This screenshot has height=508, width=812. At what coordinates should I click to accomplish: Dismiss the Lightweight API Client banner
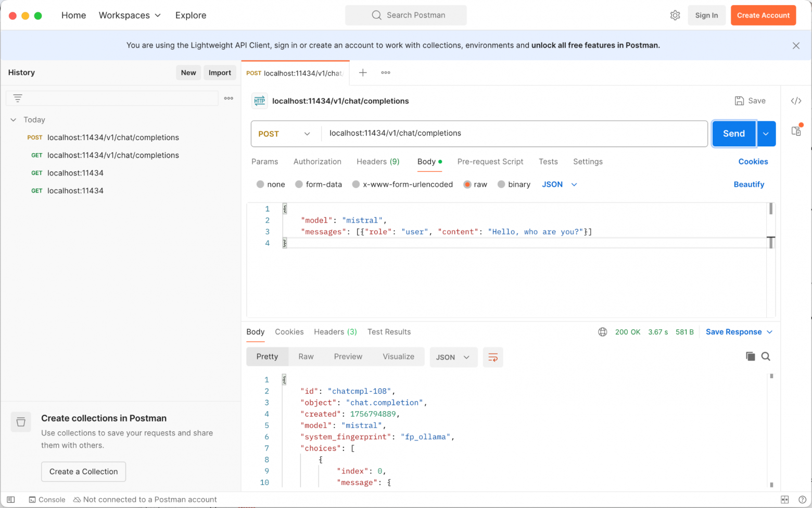796,45
